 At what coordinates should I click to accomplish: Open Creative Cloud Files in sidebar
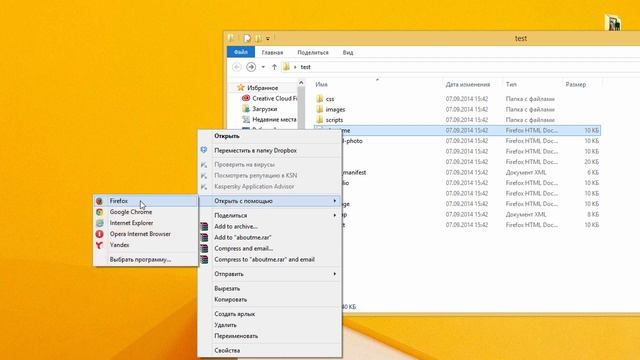tap(269, 98)
